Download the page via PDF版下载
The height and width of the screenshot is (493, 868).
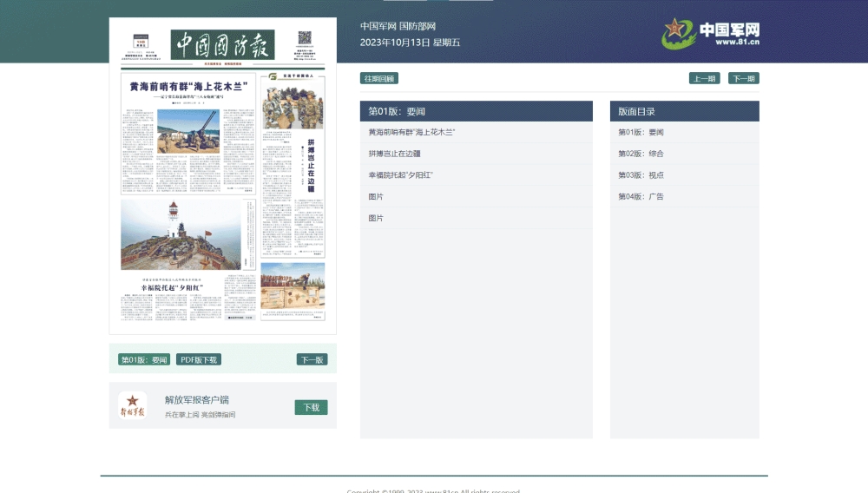(x=199, y=359)
